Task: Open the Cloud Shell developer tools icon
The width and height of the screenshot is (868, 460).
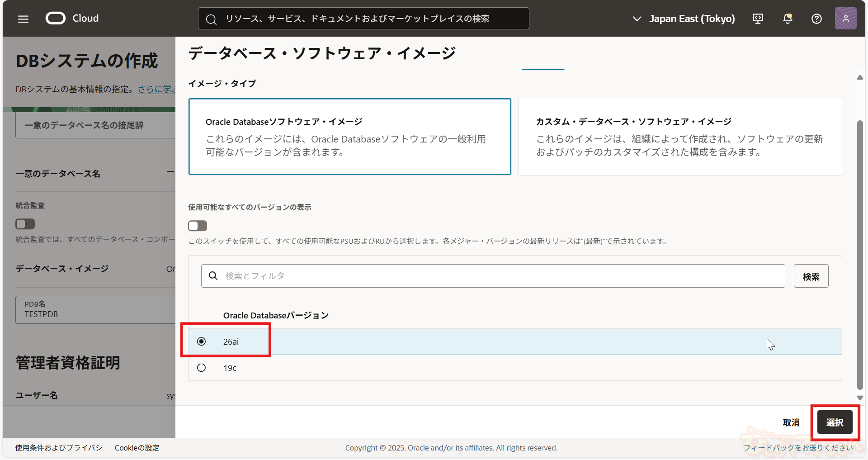Action: tap(758, 19)
